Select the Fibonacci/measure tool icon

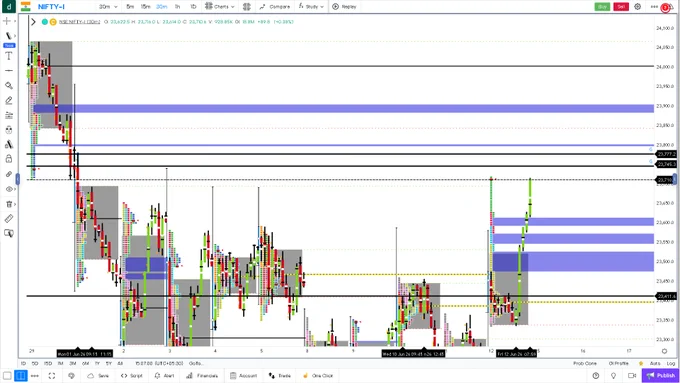(8, 144)
